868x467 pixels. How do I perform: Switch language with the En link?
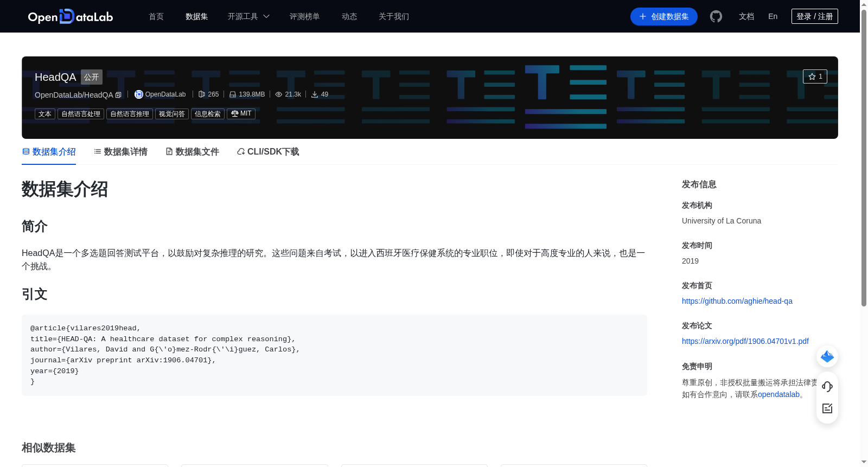773,16
